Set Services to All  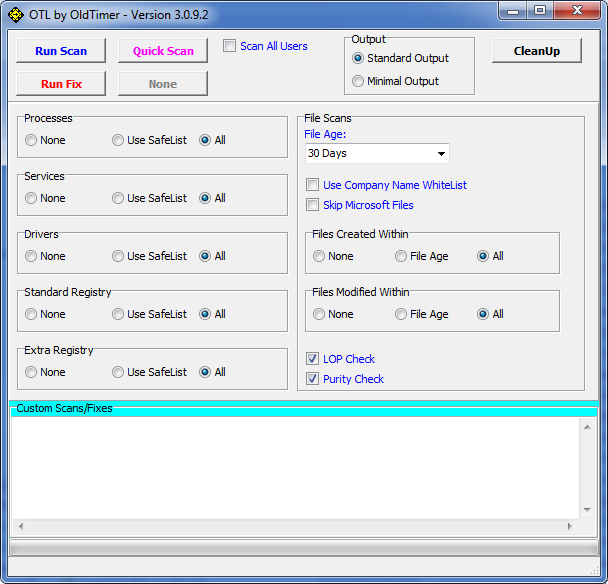[x=205, y=198]
